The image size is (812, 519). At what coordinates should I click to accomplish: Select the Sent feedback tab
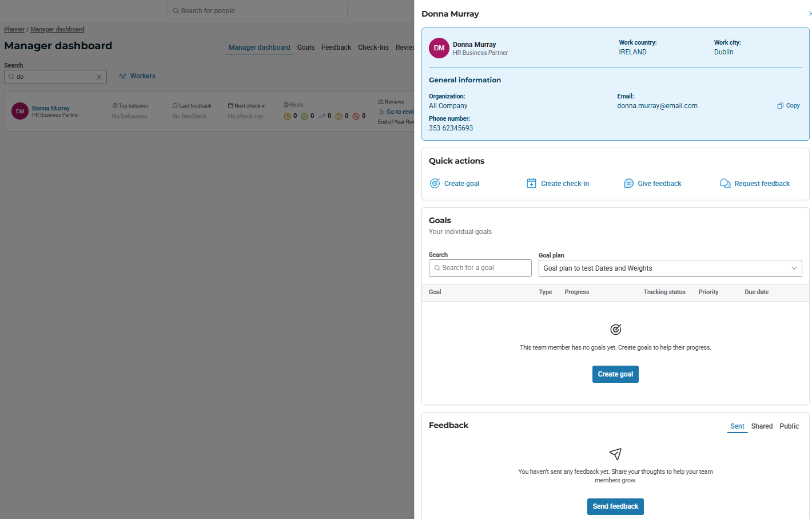click(x=737, y=426)
